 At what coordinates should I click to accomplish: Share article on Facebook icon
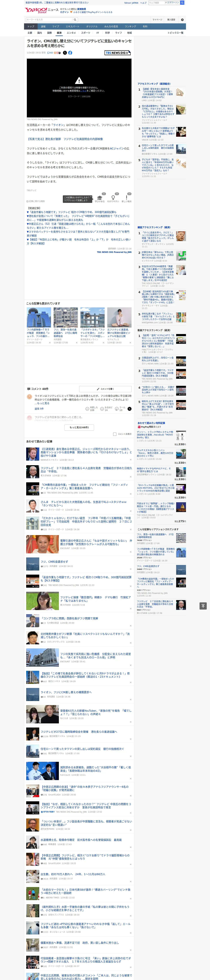point(70,53)
